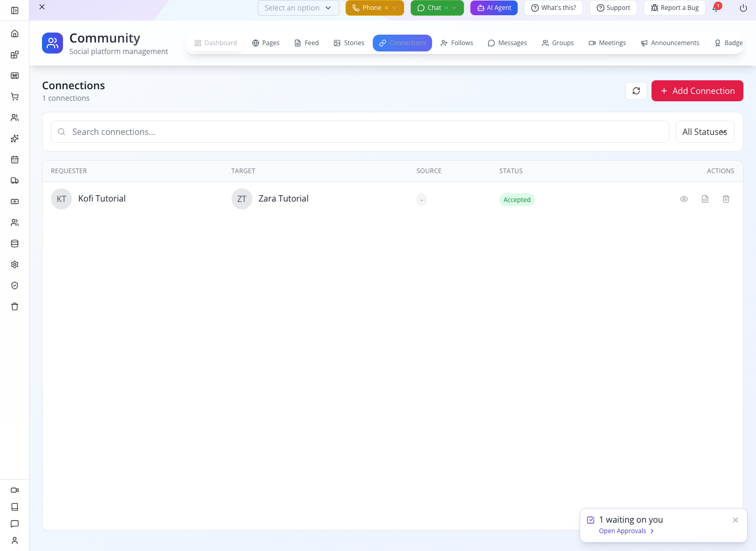
Task: Select the Groups tab
Action: (558, 43)
